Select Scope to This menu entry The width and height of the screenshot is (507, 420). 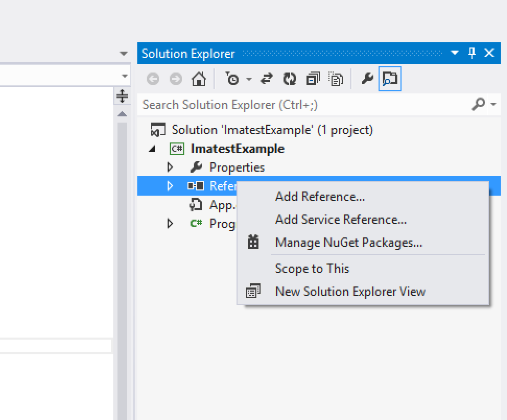coord(312,269)
